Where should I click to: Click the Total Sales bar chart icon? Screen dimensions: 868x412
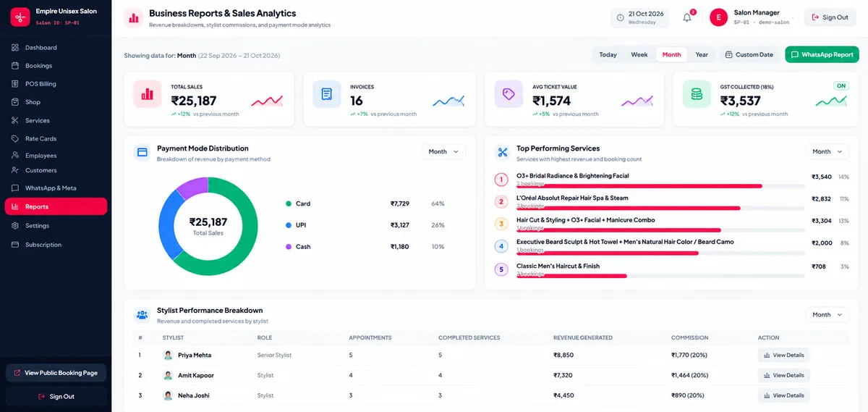pos(148,94)
